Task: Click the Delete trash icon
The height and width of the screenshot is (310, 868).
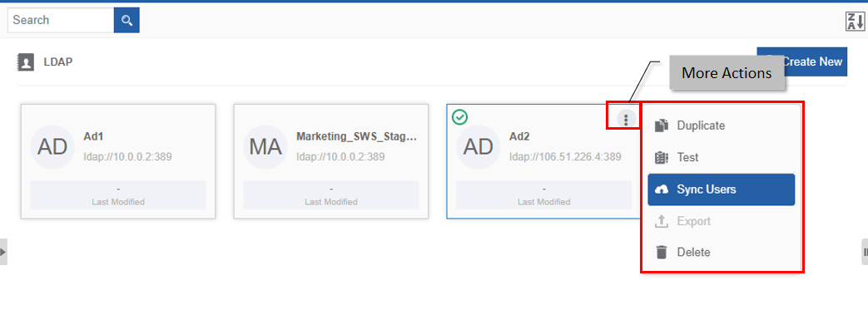Action: (x=662, y=253)
